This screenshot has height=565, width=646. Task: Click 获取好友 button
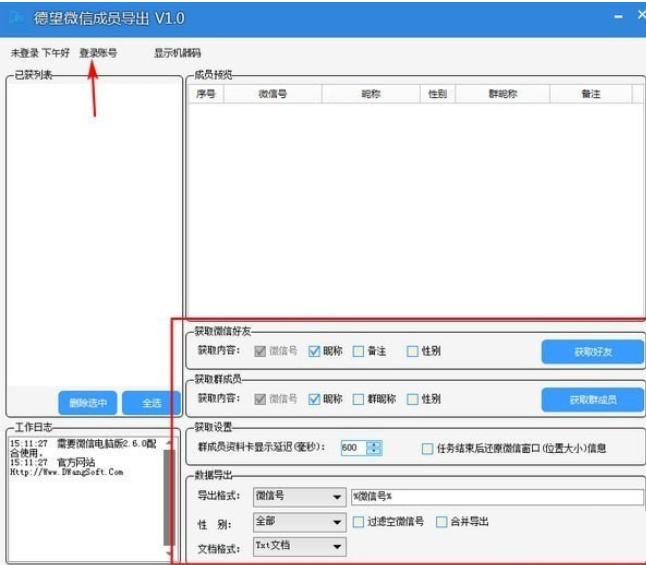coord(592,352)
